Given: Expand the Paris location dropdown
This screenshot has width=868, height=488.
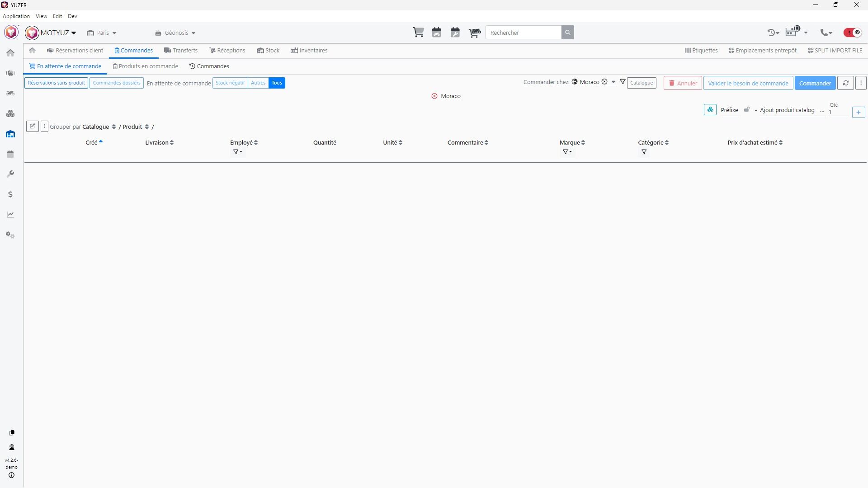Looking at the screenshot, I should pyautogui.click(x=102, y=33).
